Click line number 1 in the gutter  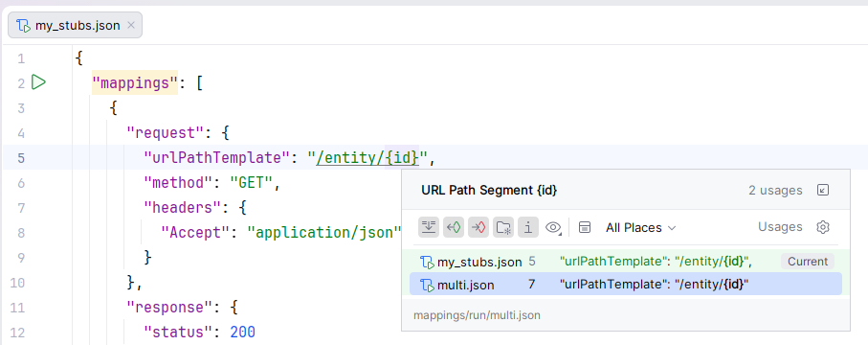[x=21, y=58]
